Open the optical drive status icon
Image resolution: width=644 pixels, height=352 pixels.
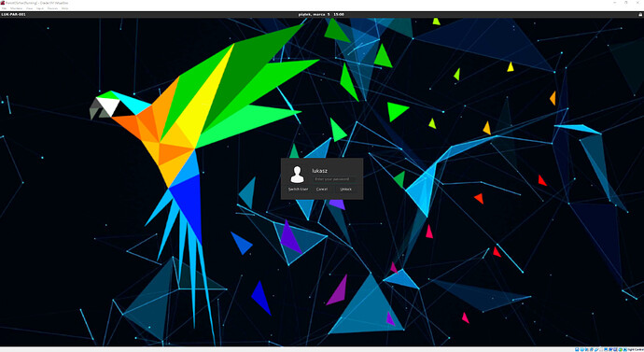pyautogui.click(x=582, y=349)
